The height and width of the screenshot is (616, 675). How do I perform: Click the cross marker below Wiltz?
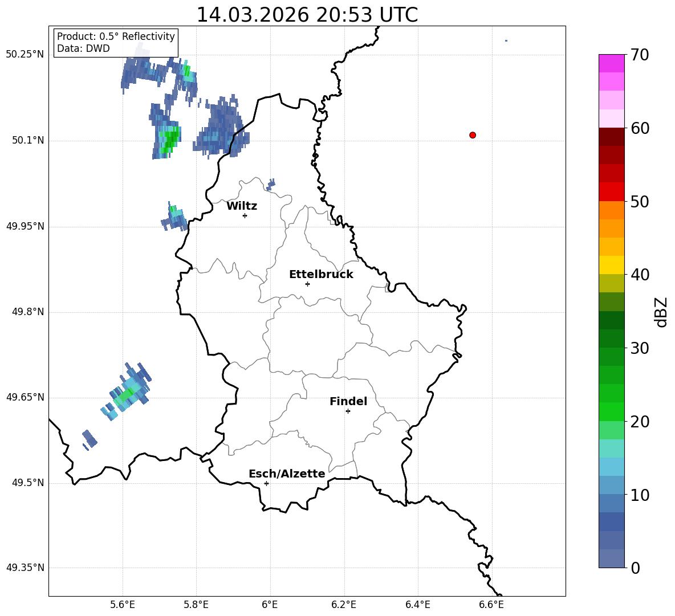tap(245, 215)
